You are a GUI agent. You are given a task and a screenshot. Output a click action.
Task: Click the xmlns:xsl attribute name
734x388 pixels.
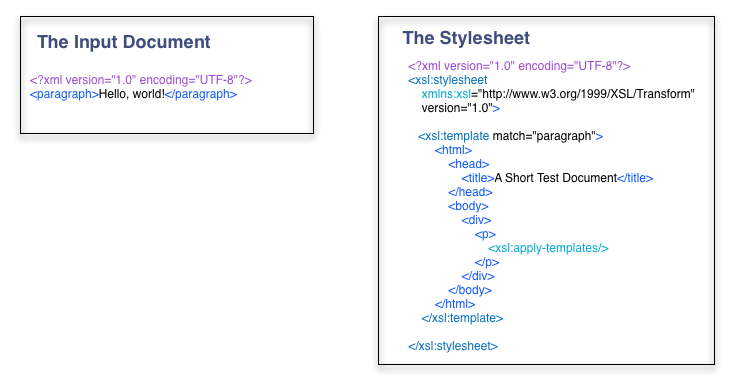446,94
